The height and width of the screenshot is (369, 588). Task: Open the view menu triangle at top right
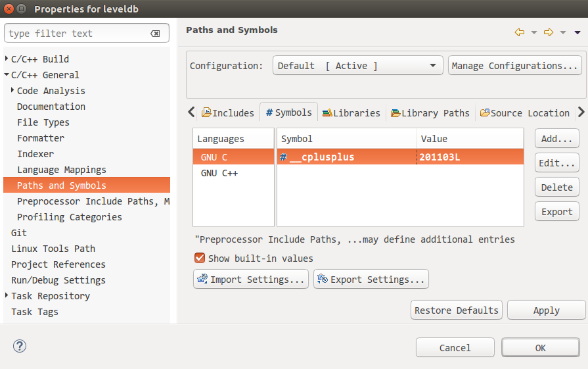pos(577,33)
